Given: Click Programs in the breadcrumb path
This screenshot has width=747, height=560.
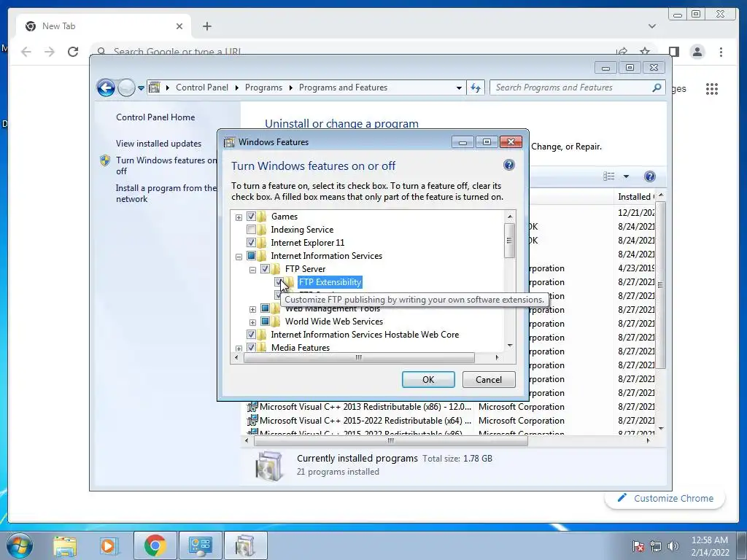Looking at the screenshot, I should click(x=263, y=87).
